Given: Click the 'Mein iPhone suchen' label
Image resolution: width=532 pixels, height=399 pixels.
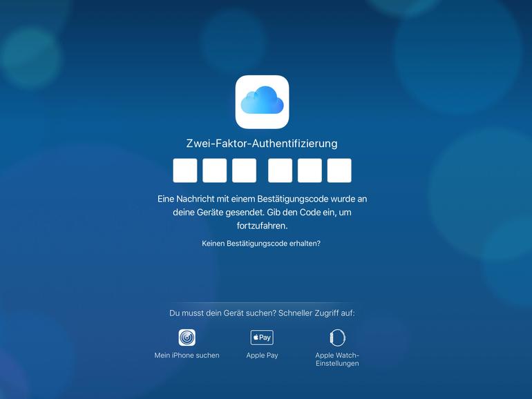Looking at the screenshot, I should tap(187, 356).
